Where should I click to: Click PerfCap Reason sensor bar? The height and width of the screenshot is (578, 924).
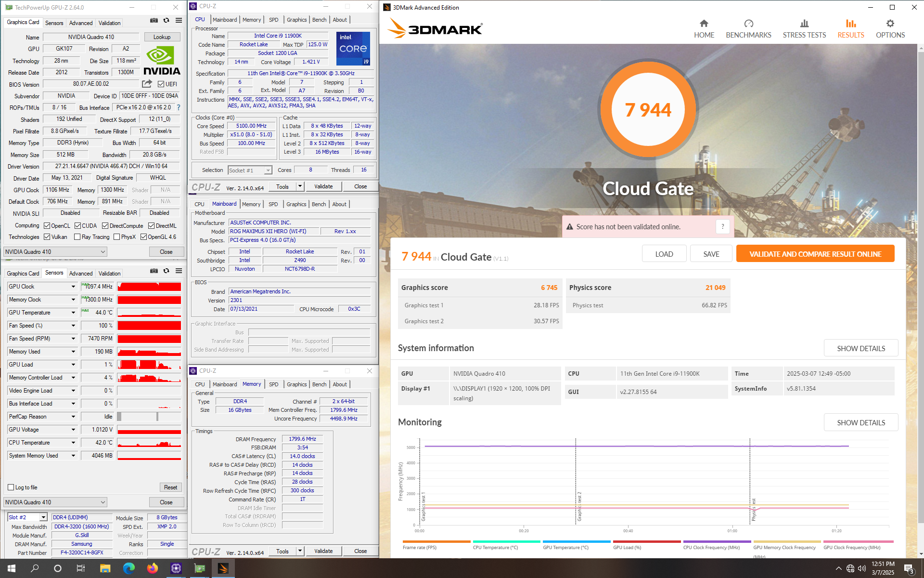[149, 417]
